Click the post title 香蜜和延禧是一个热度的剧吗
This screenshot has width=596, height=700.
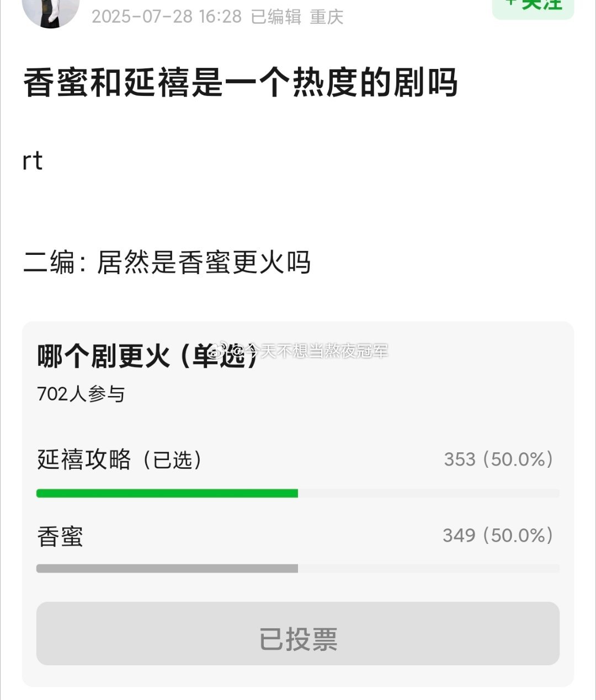pyautogui.click(x=241, y=83)
